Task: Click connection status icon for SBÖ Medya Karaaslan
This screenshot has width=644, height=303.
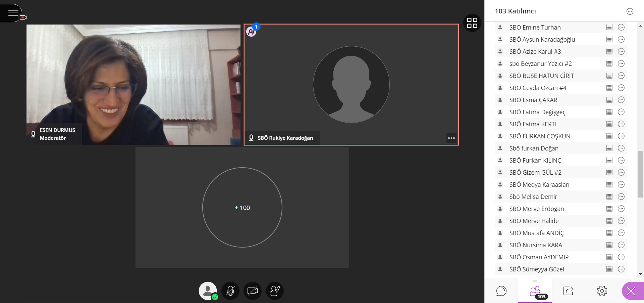Action: [609, 184]
